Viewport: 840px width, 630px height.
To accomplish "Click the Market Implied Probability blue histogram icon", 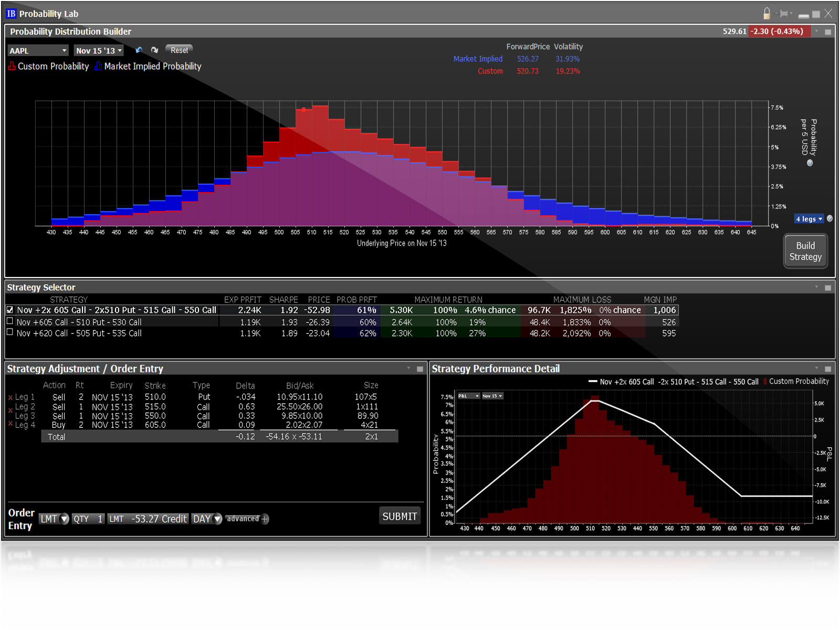I will [98, 66].
